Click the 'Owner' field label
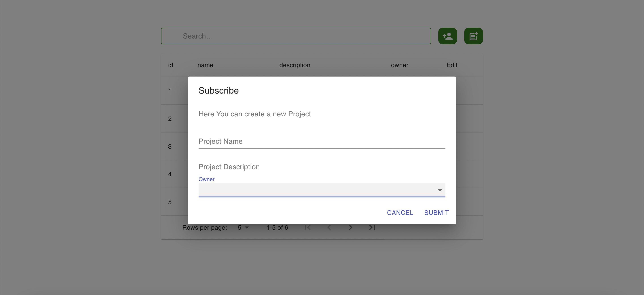 206,179
